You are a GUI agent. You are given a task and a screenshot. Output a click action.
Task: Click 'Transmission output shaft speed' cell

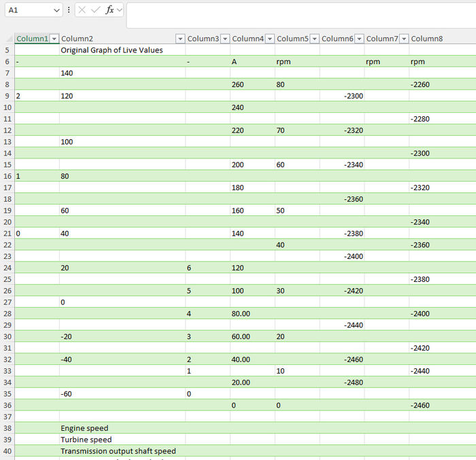[122, 451]
